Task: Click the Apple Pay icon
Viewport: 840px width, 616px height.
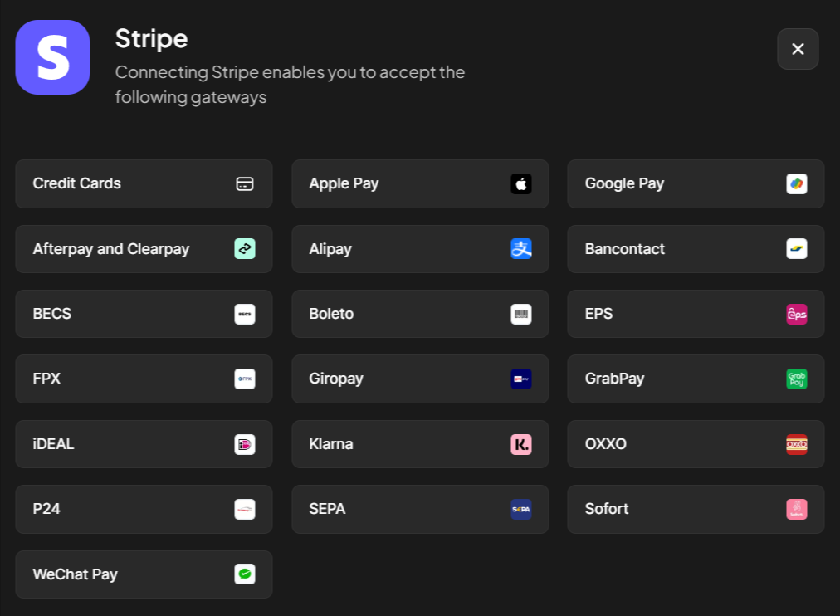Action: point(520,183)
